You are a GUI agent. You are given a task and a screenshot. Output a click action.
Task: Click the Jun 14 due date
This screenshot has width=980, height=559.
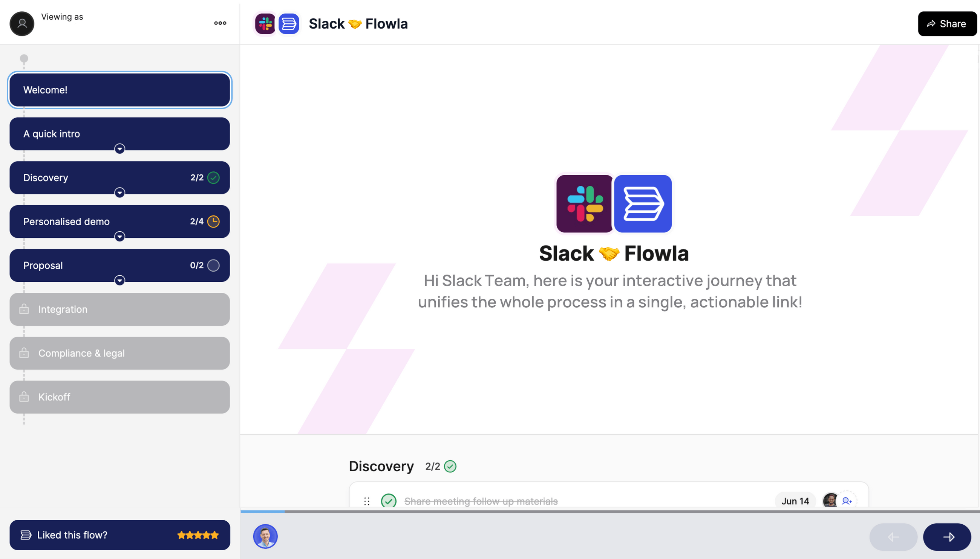tap(795, 501)
